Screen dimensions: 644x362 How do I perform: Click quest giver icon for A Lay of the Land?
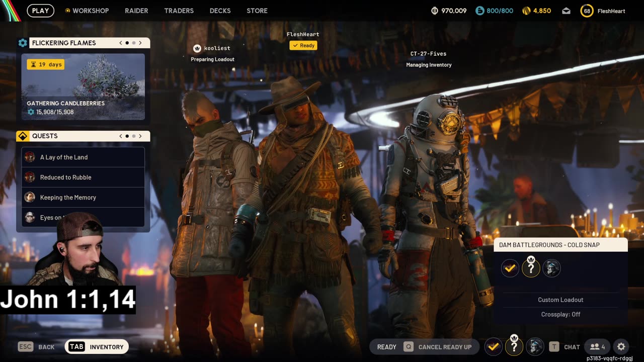30,157
